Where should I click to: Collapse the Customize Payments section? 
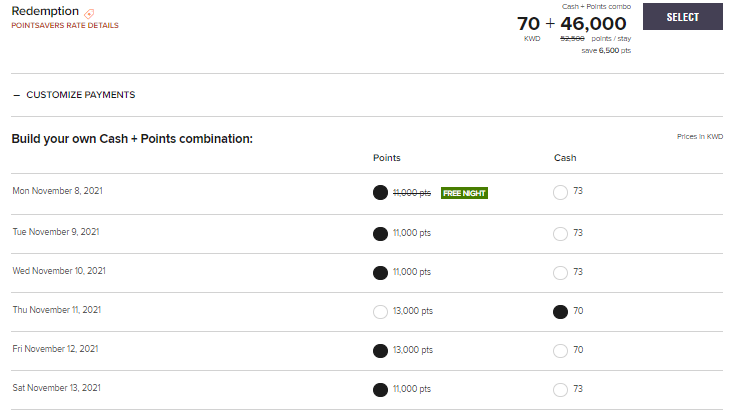tap(80, 95)
